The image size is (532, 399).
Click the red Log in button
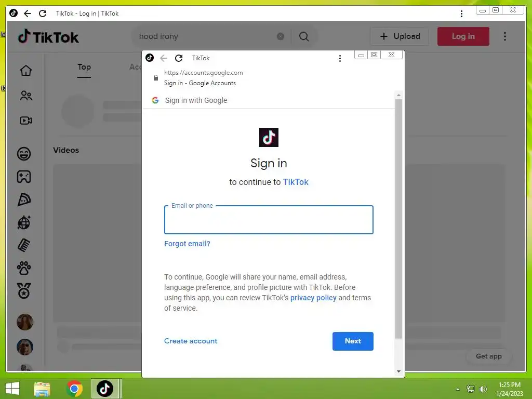(463, 36)
